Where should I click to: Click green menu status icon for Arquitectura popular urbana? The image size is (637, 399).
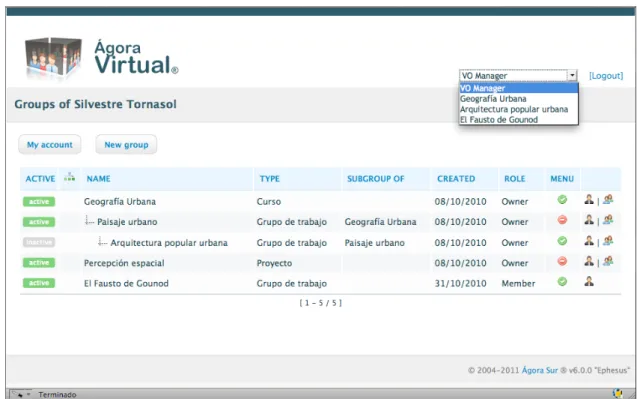562,241
